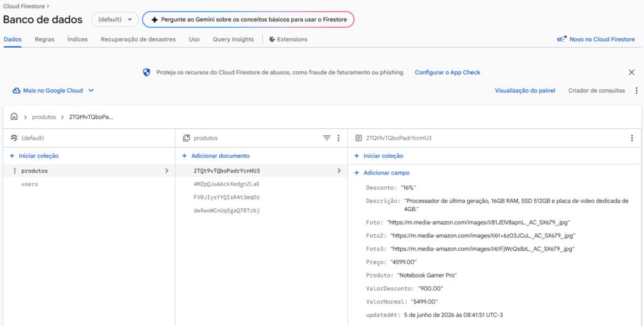Click Iniciar coleção in the (default) column
Screen dimensions: 644x326
tap(38, 156)
